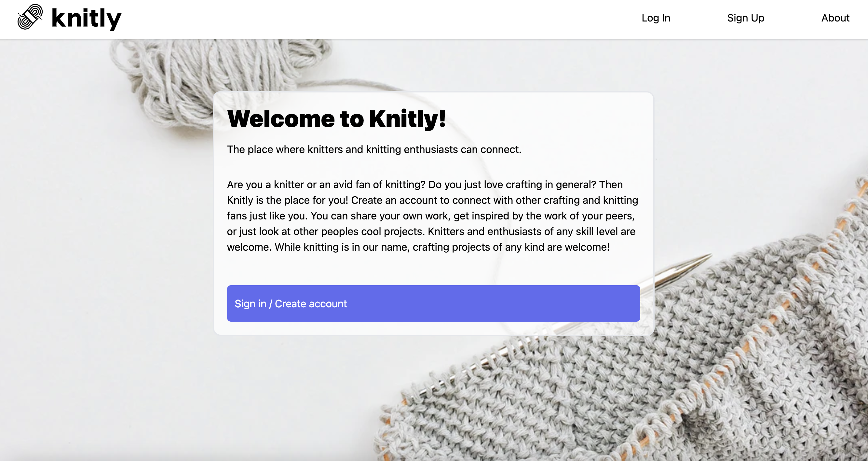Click the phrase "crafting projects of any kind are welcome!"
This screenshot has height=461, width=868.
[x=511, y=247]
